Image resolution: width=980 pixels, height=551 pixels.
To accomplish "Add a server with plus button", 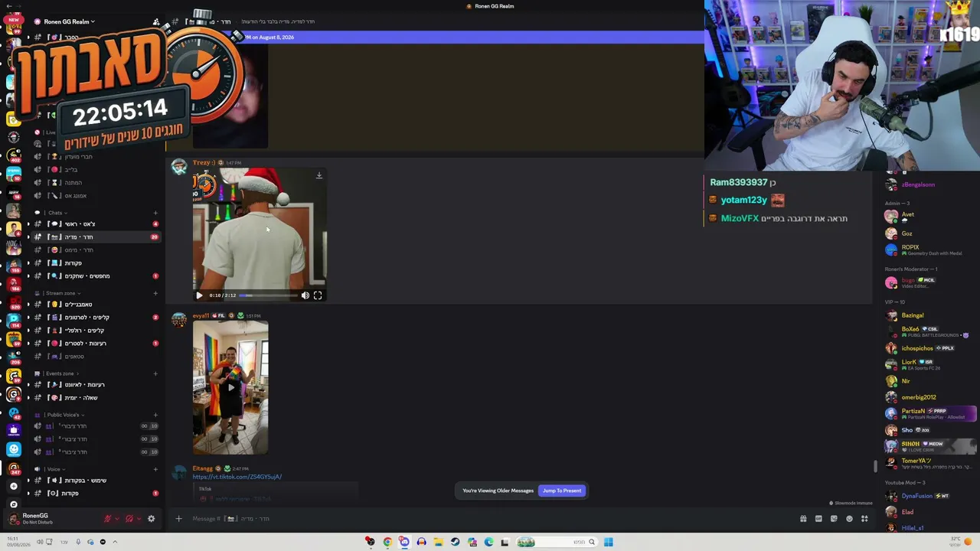I will 13,486.
